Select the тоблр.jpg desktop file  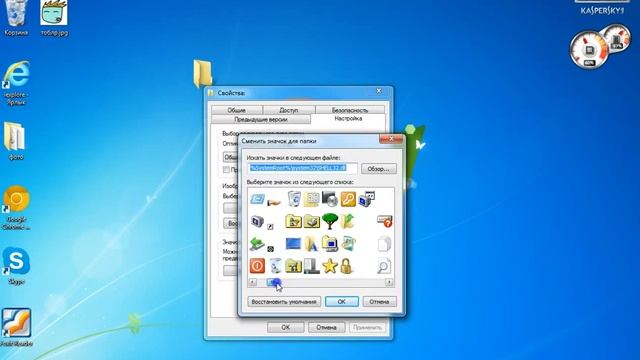click(54, 18)
